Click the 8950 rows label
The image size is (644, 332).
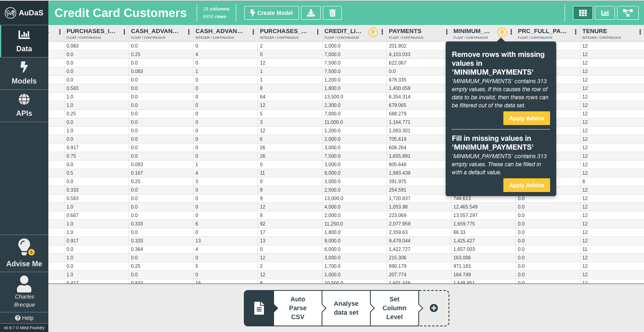pyautogui.click(x=214, y=17)
